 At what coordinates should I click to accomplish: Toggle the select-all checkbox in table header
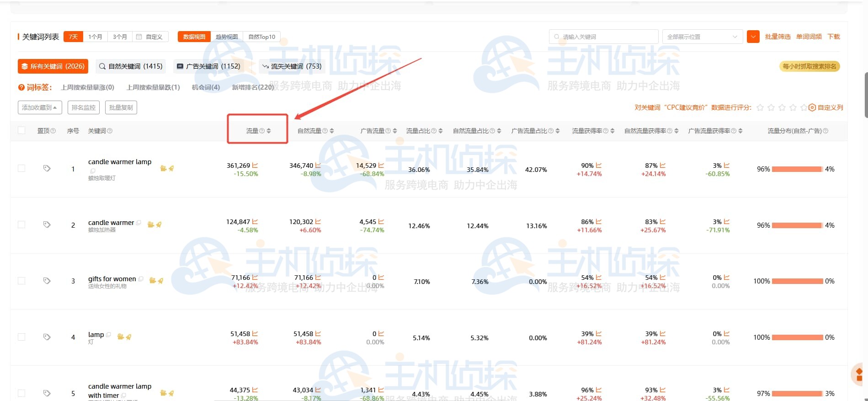21,130
